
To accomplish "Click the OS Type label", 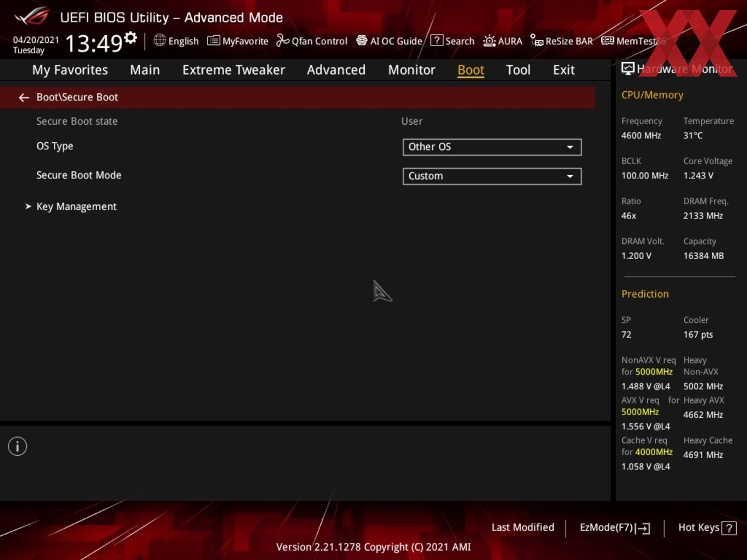I will [55, 146].
